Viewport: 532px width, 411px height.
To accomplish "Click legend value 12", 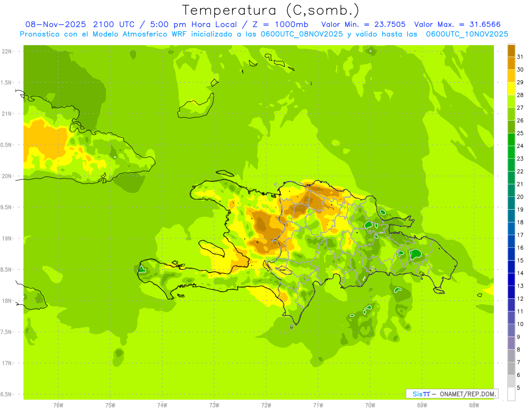I will pyautogui.click(x=520, y=298).
